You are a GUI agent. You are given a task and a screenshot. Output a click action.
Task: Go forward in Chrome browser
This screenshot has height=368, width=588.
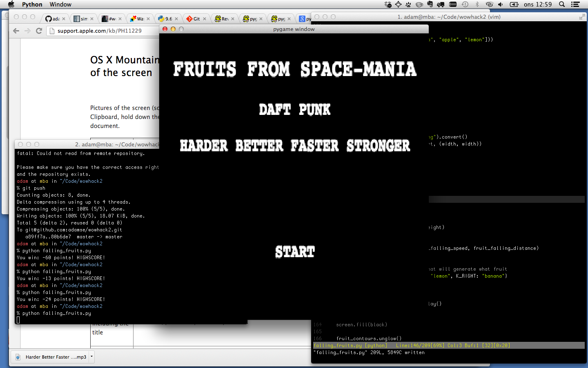coord(27,31)
